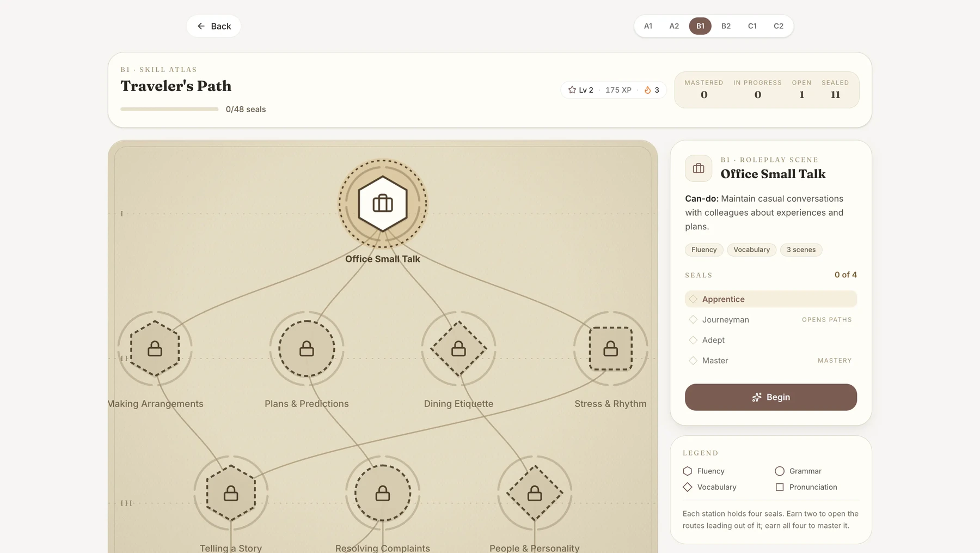Switch to the A2 level tab
The height and width of the screenshot is (553, 980).
[x=674, y=26]
